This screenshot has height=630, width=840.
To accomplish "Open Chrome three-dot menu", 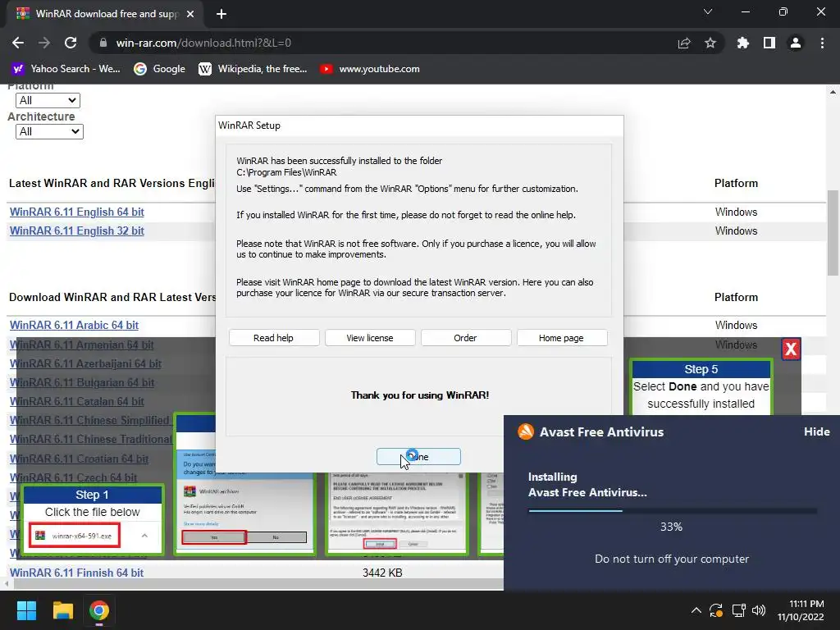I will (x=822, y=43).
